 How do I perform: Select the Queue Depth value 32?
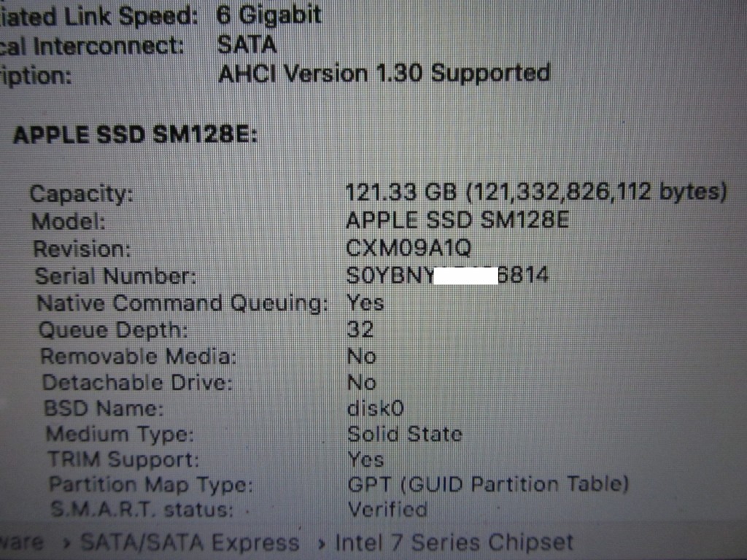click(360, 330)
